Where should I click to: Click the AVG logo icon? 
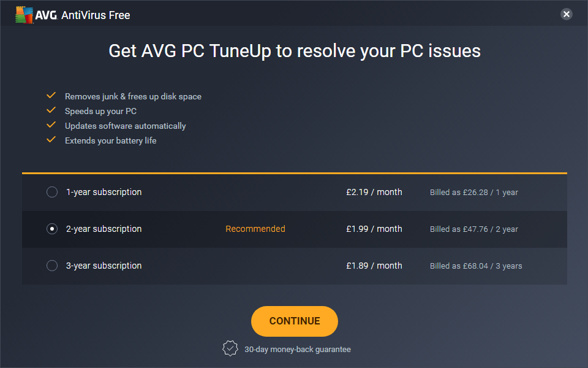[x=24, y=15]
